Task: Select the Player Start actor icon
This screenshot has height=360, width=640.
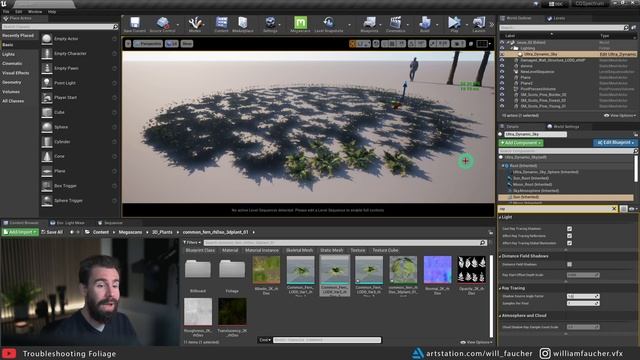Action: pos(47,98)
